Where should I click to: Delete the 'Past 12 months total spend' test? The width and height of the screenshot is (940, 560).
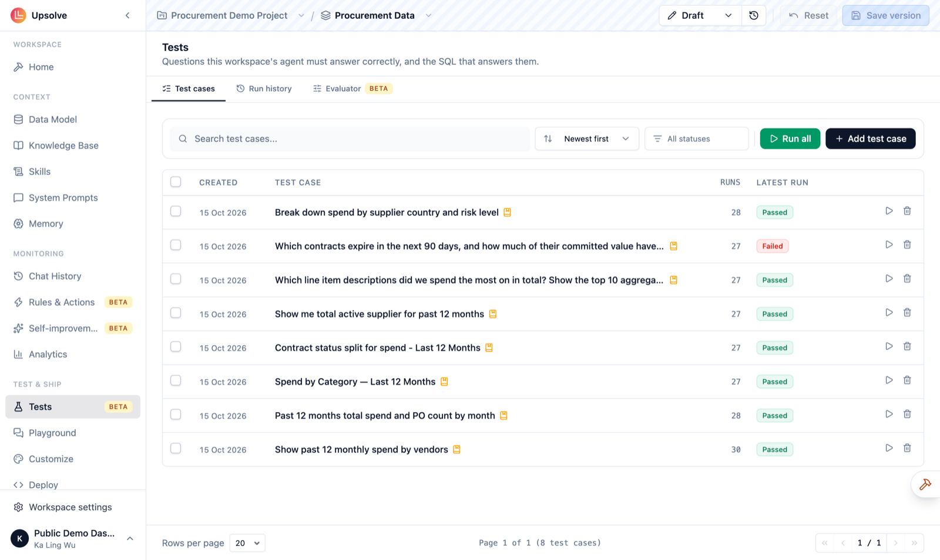[907, 414]
